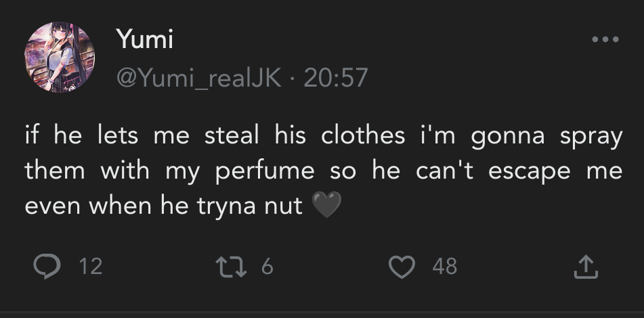644x318 pixels.
Task: Like the tweet with the heart icon
Action: click(x=402, y=266)
